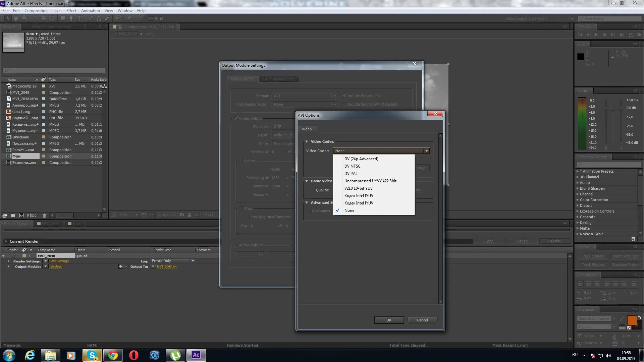Select the Hand tool
Viewport: 644px width, 362px height.
(16, 18)
